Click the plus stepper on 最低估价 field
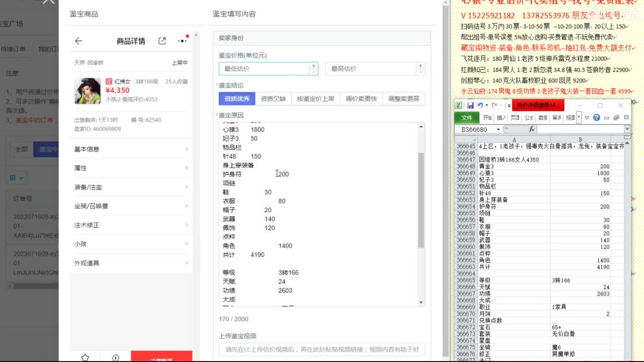The height and width of the screenshot is (362, 644). [312, 65]
